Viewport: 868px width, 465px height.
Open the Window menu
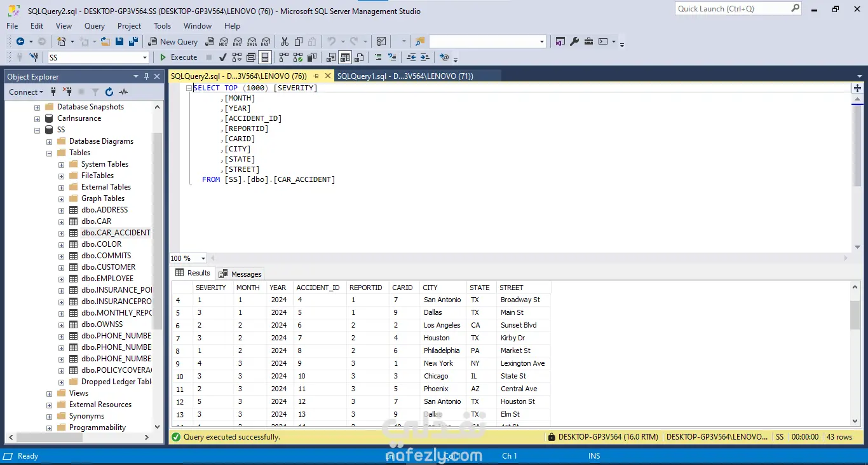click(x=198, y=26)
